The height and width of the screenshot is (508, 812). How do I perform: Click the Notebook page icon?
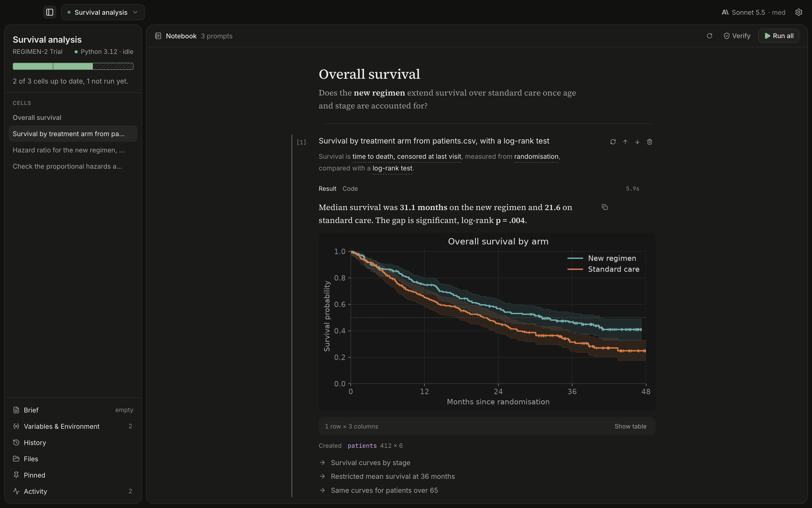pyautogui.click(x=158, y=36)
